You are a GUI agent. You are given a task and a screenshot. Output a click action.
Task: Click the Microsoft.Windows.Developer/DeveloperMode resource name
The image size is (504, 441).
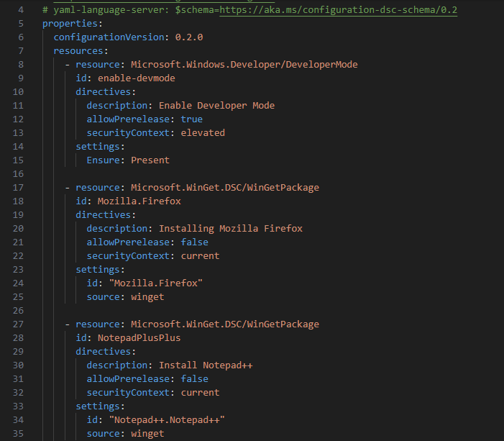[x=244, y=65]
